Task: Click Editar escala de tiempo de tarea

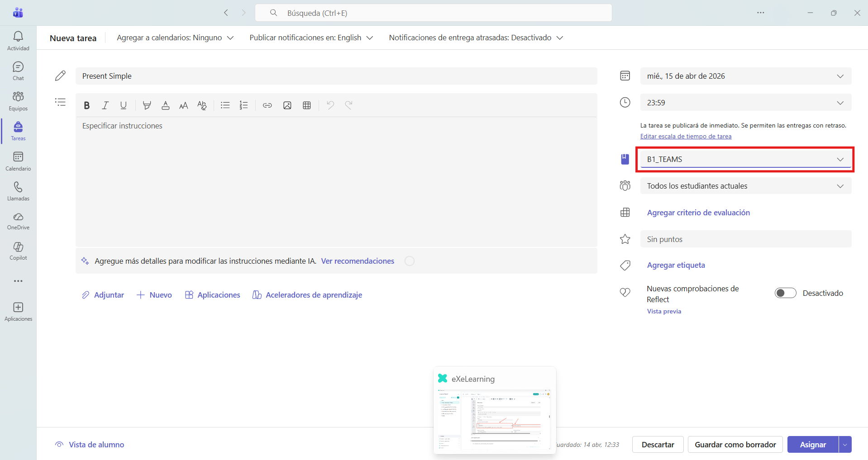Action: 686,136
